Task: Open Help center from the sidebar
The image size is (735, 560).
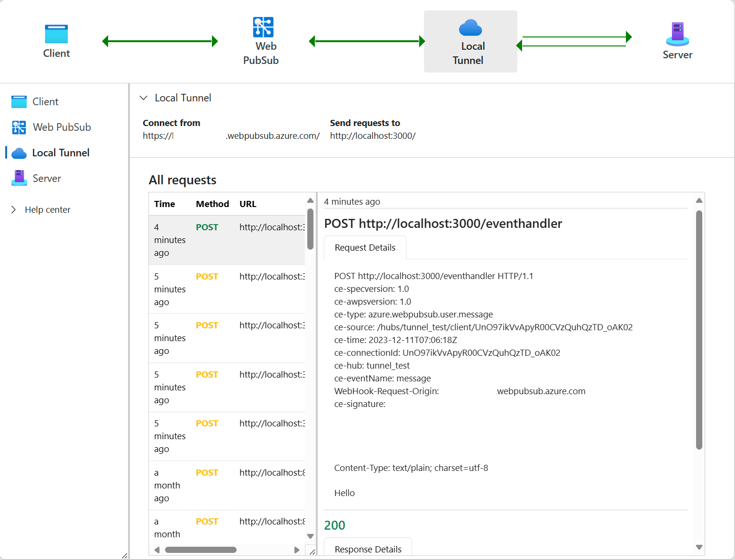Action: [47, 209]
